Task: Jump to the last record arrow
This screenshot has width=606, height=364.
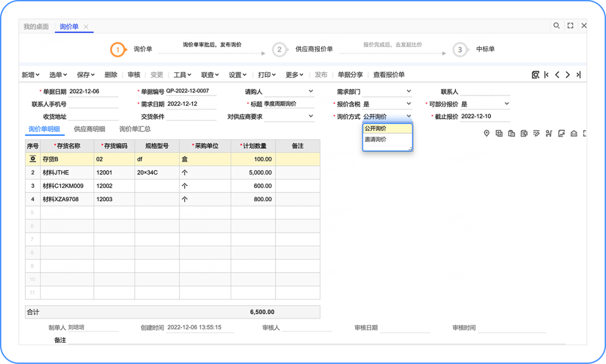Action: pyautogui.click(x=579, y=75)
